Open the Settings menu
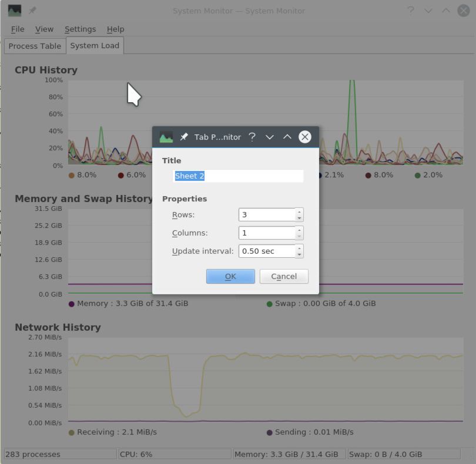The height and width of the screenshot is (464, 476). coord(80,29)
